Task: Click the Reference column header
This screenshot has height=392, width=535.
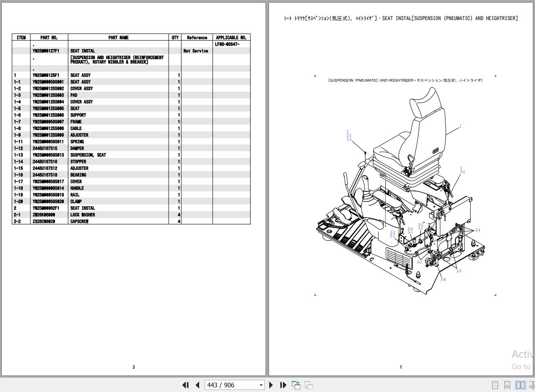Action: pyautogui.click(x=197, y=38)
